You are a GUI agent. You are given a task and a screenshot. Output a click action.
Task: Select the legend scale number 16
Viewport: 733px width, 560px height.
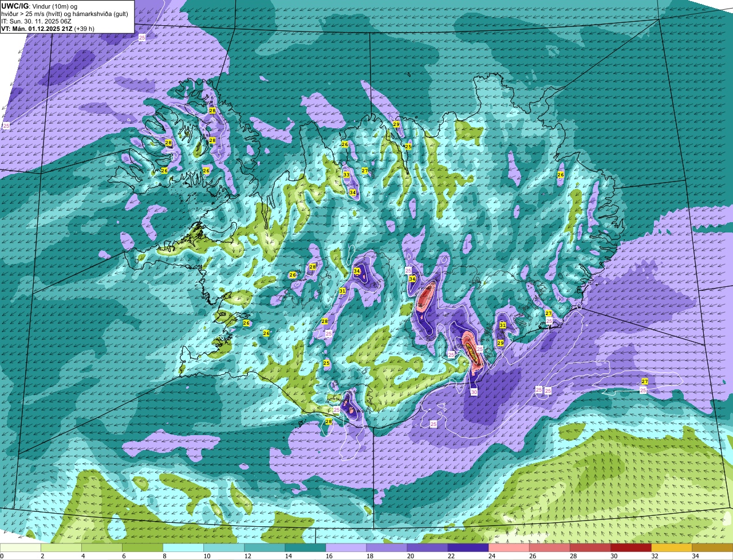pos(329,556)
